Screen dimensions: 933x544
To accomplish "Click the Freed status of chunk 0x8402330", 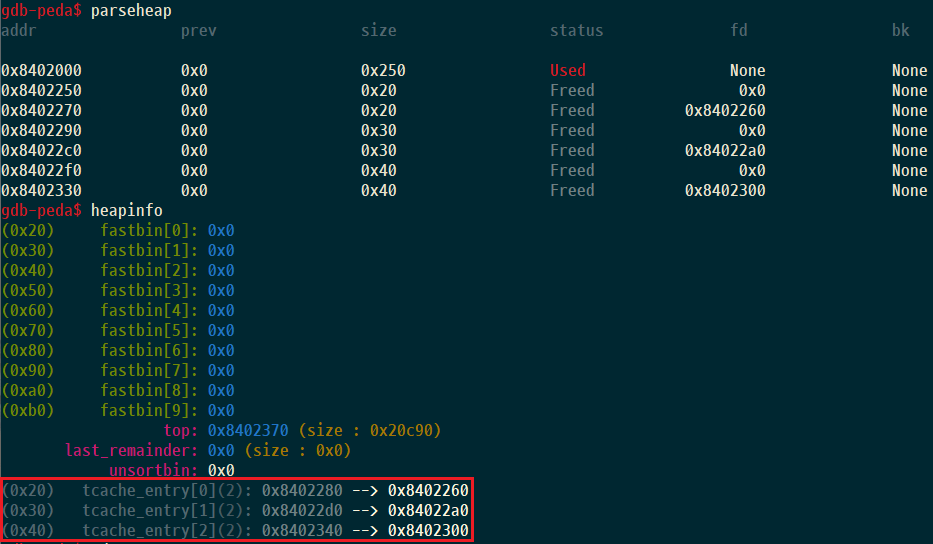I will [x=572, y=191].
